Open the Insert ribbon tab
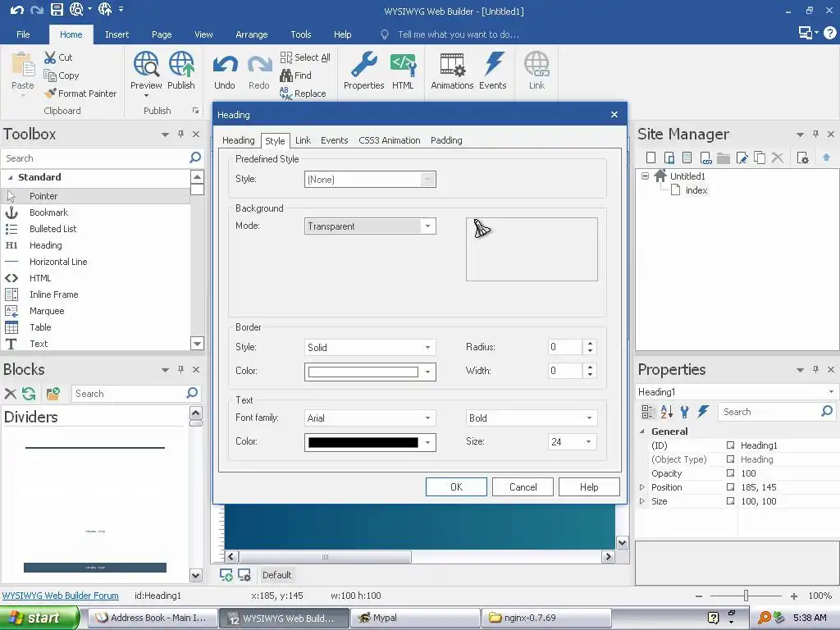 point(116,34)
